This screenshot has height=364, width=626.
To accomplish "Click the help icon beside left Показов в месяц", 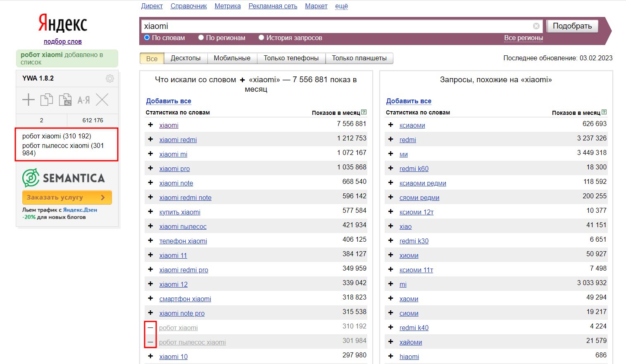I will click(x=364, y=112).
